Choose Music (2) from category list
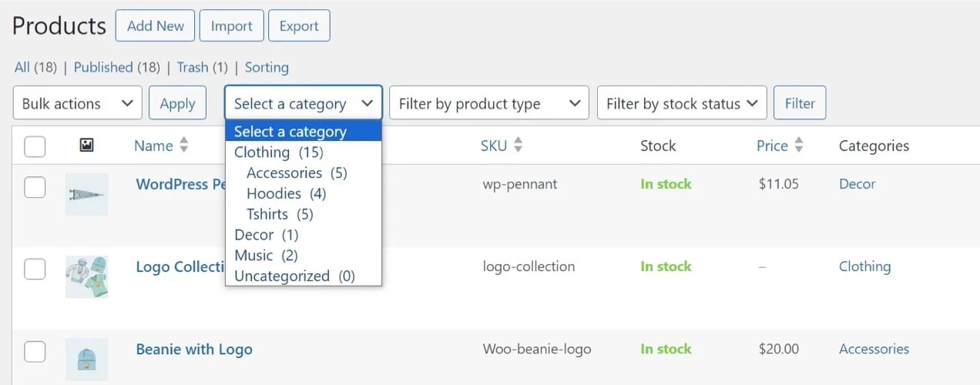The image size is (980, 385). 266,255
